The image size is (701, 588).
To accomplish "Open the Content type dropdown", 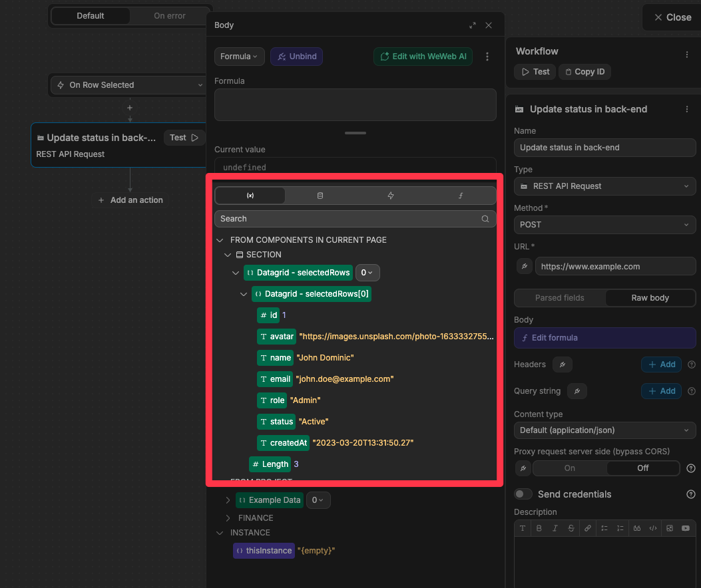I will pyautogui.click(x=604, y=430).
